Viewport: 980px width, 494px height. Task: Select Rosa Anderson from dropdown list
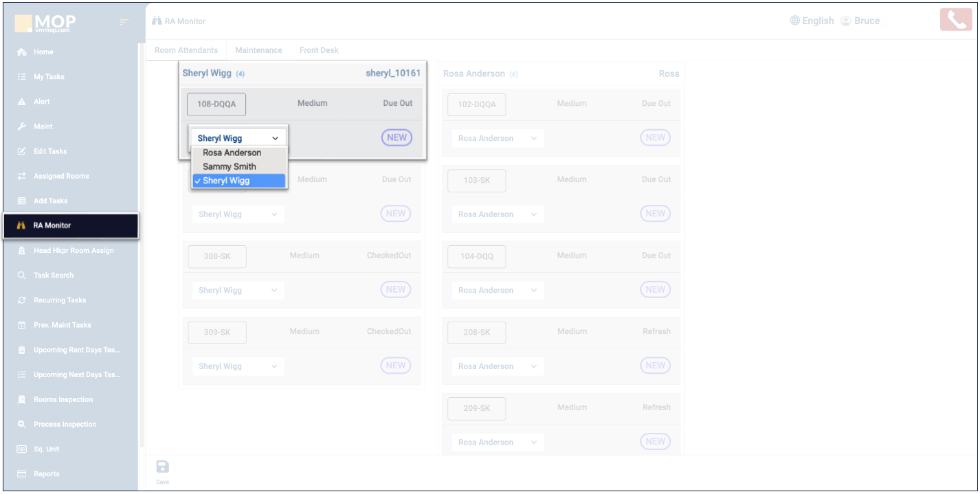[x=232, y=153]
